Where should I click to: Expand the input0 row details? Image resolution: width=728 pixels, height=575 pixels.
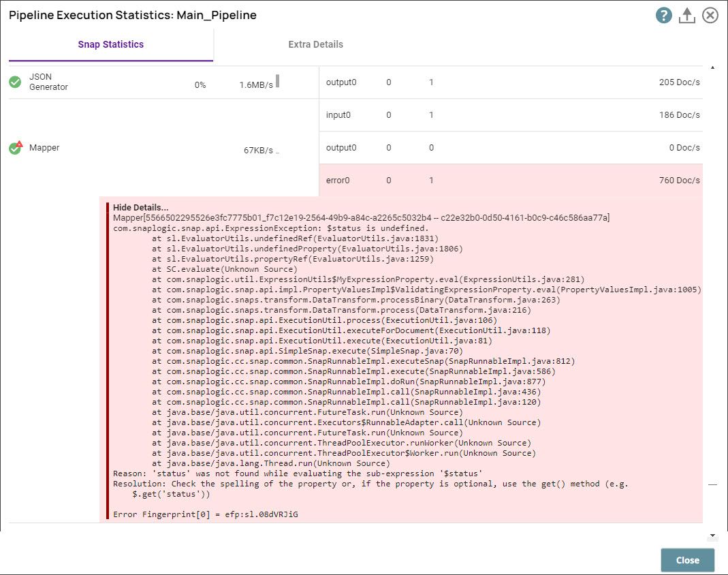coord(477,114)
